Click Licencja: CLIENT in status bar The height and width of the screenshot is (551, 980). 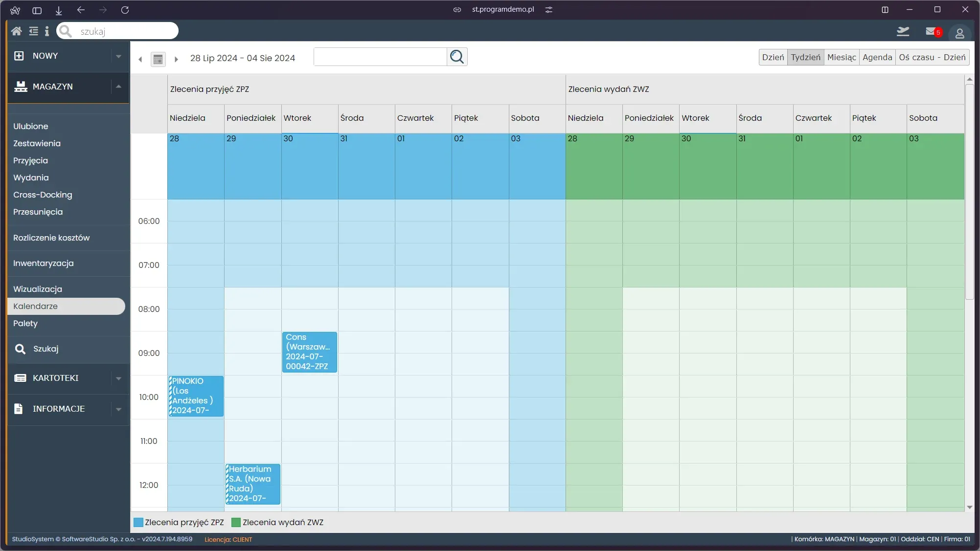[228, 539]
